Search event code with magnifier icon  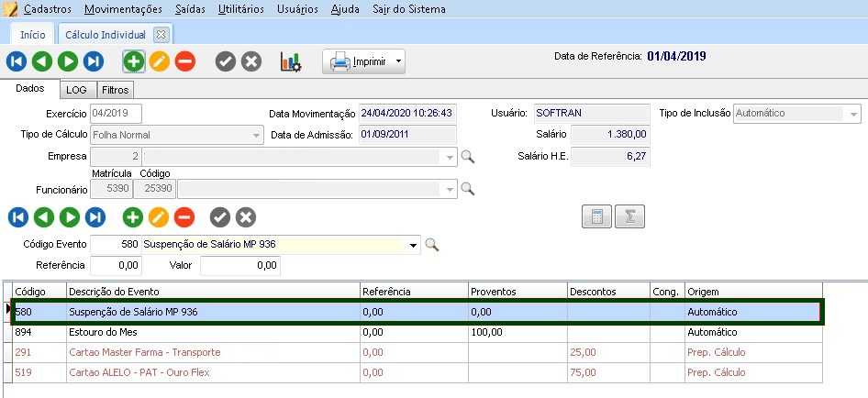click(432, 245)
